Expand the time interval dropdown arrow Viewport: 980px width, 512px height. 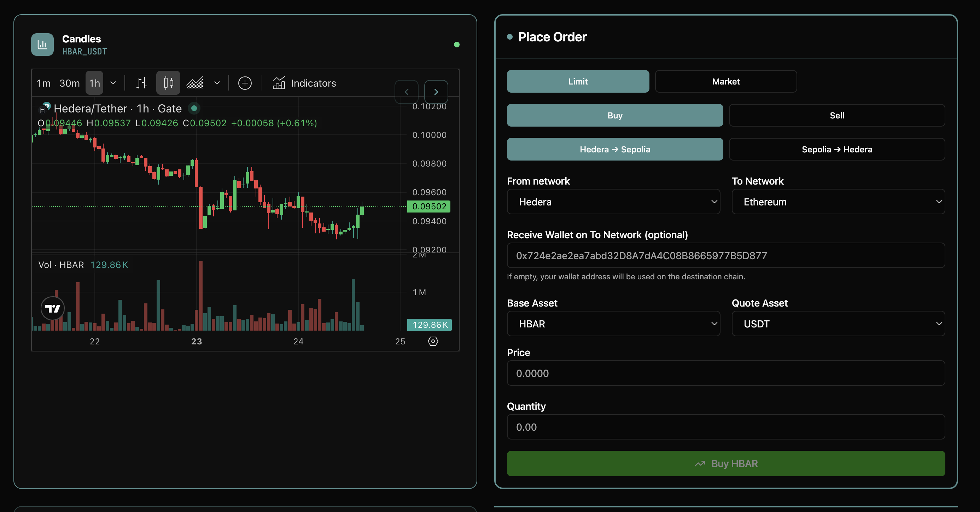coord(113,83)
